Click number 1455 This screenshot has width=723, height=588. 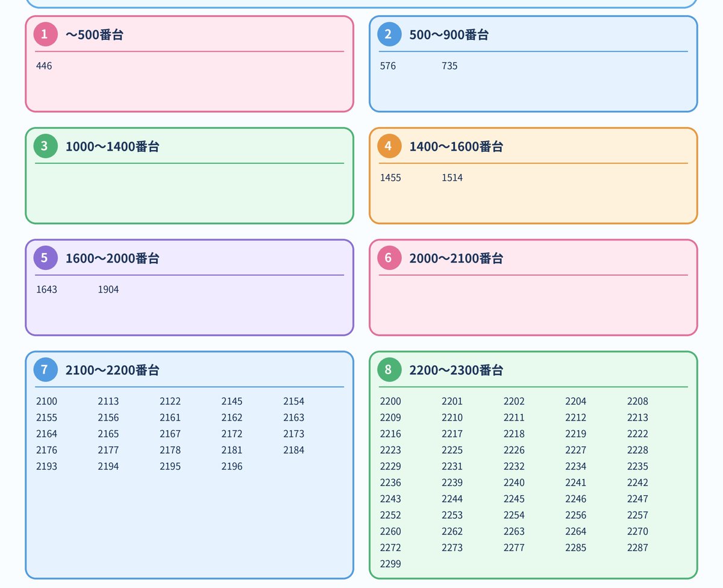coord(390,178)
